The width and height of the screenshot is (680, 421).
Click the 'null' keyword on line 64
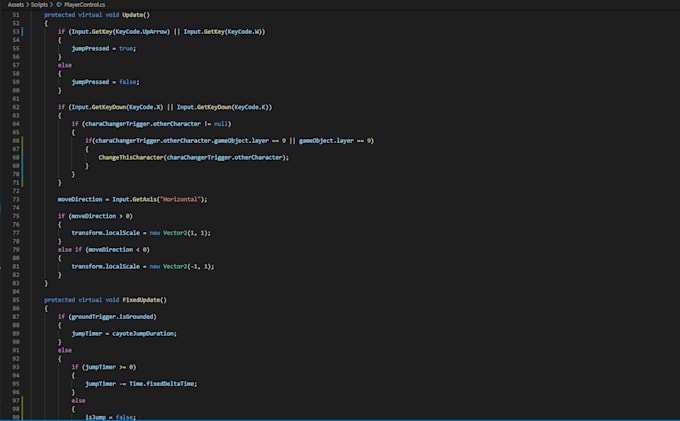click(221, 124)
